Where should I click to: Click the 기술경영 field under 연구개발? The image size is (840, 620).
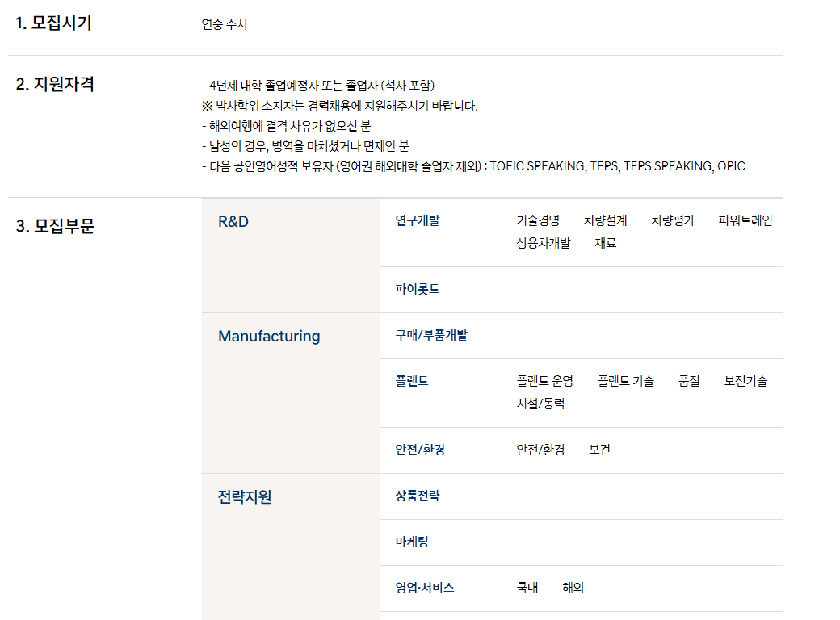tap(538, 220)
